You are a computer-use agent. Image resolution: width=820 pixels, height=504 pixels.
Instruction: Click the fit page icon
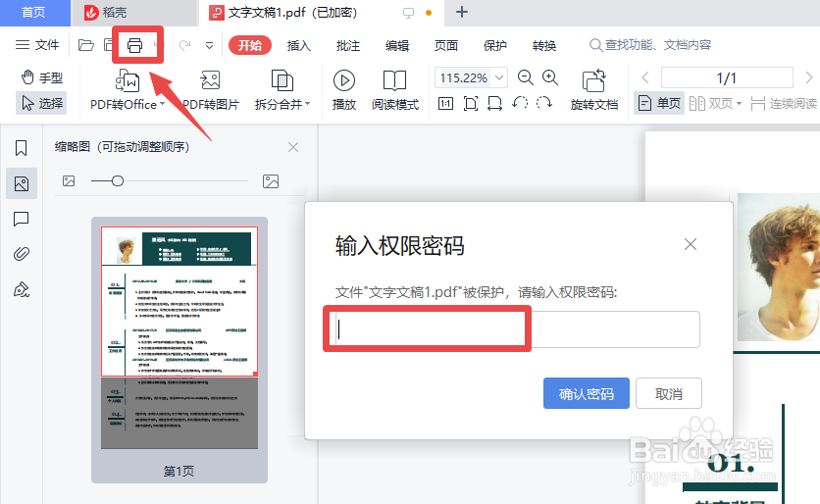pyautogui.click(x=470, y=103)
